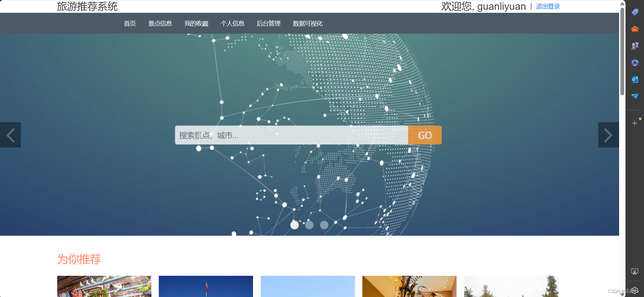Open the dinosaur skeleton recommendation thumbnail

tap(409, 286)
